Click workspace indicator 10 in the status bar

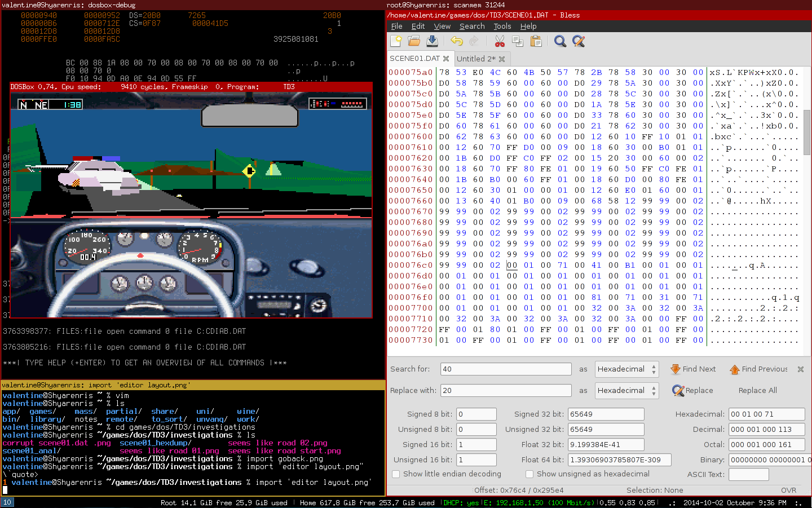7,502
